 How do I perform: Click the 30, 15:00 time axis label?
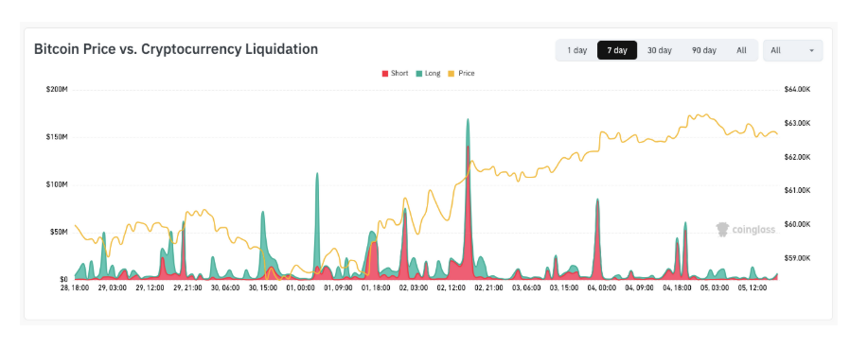point(263,288)
